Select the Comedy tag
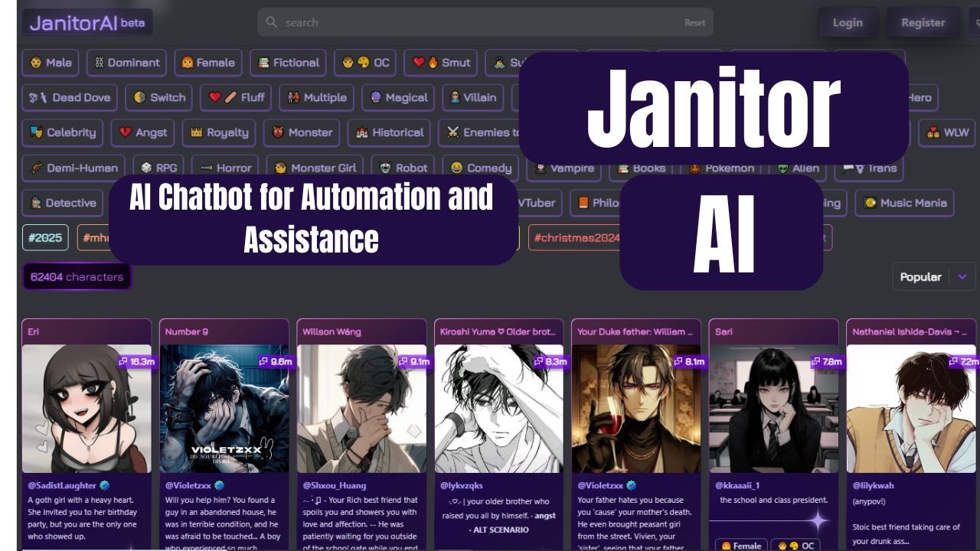The height and width of the screenshot is (551, 980). tap(481, 168)
